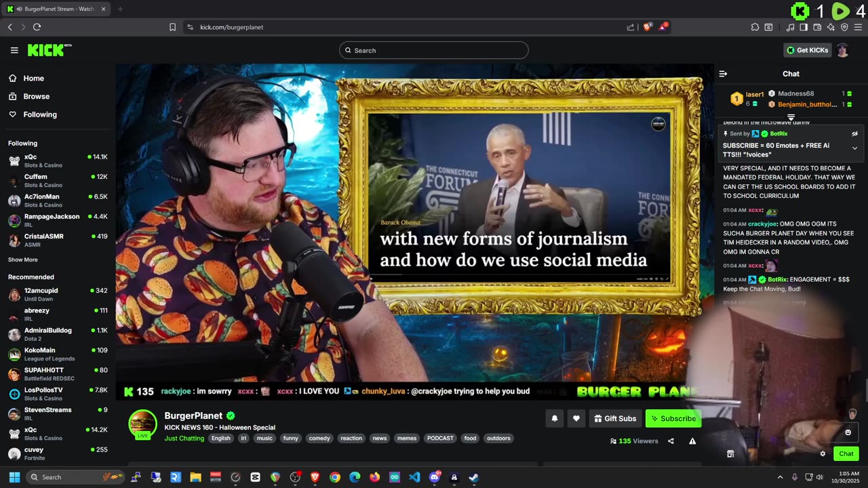Toggle stream notifications with the bell icon

(x=554, y=419)
